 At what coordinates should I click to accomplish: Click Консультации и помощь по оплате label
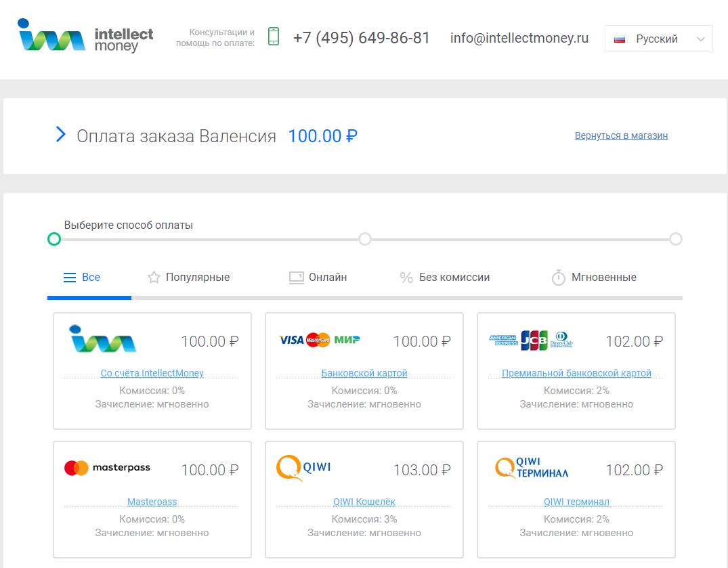click(215, 38)
